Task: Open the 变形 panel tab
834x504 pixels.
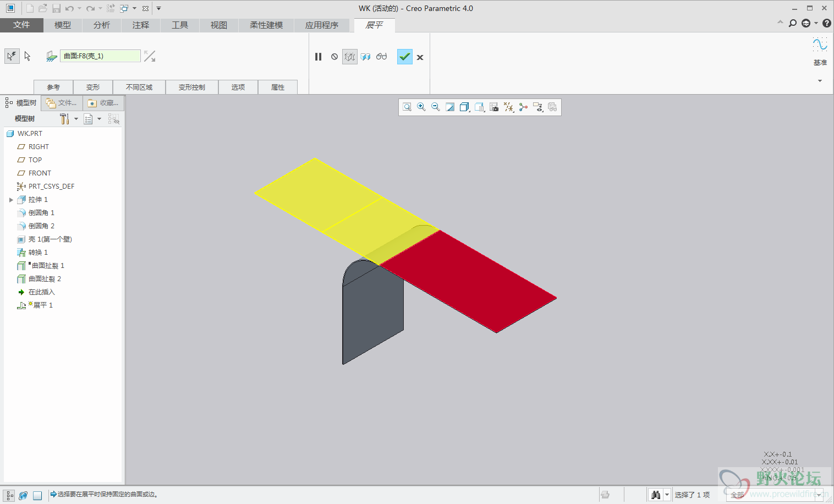Action: pos(93,87)
